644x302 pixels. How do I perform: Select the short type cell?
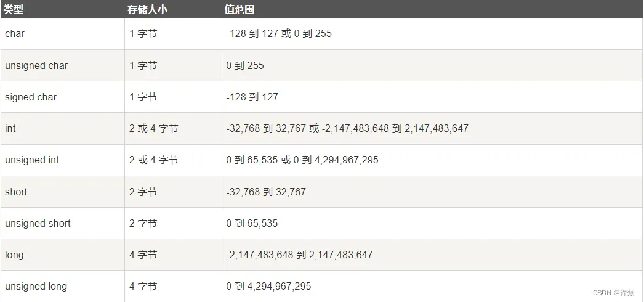coord(16,192)
